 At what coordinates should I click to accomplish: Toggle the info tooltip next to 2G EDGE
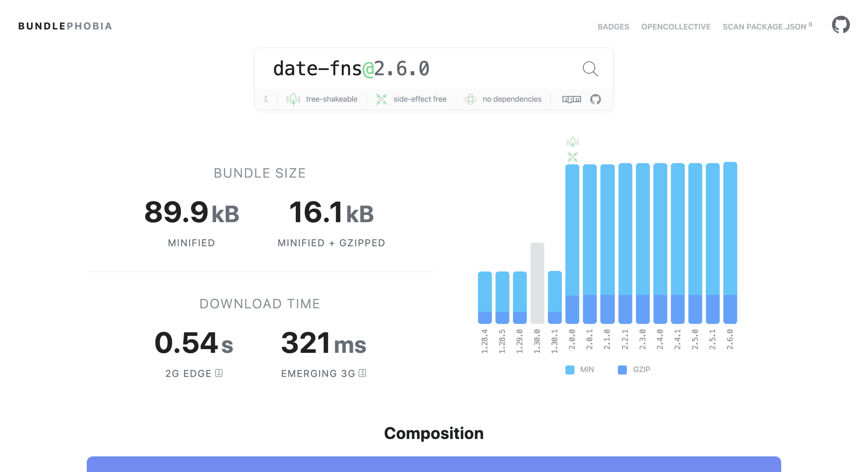click(218, 373)
